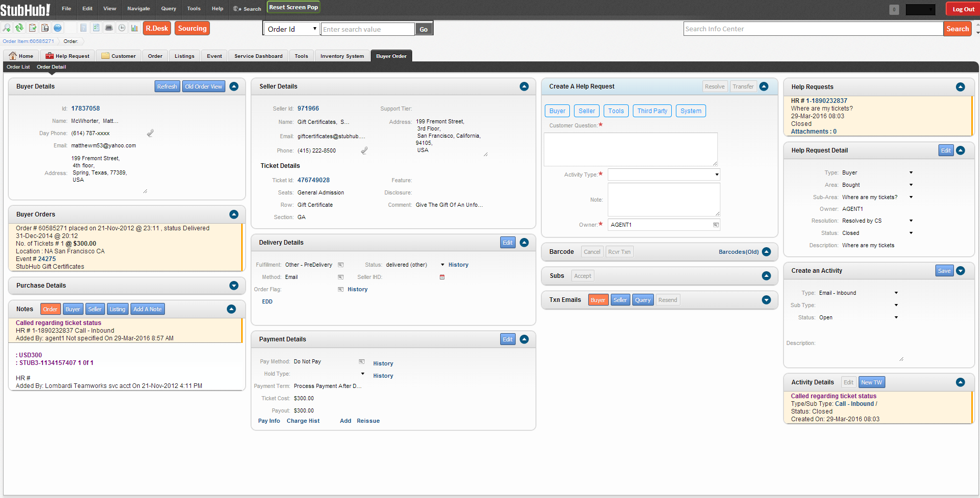Click phone dial icon next to seller phone
The image size is (980, 498).
[364, 150]
